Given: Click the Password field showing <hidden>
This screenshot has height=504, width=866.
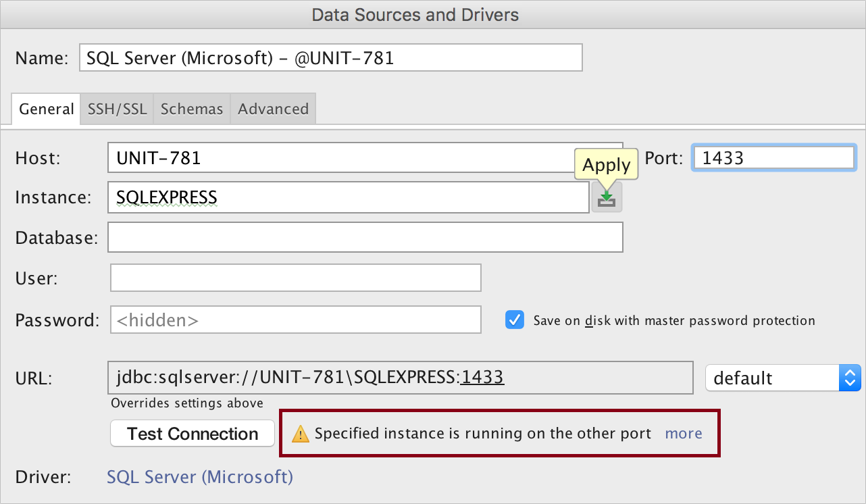Looking at the screenshot, I should [296, 320].
